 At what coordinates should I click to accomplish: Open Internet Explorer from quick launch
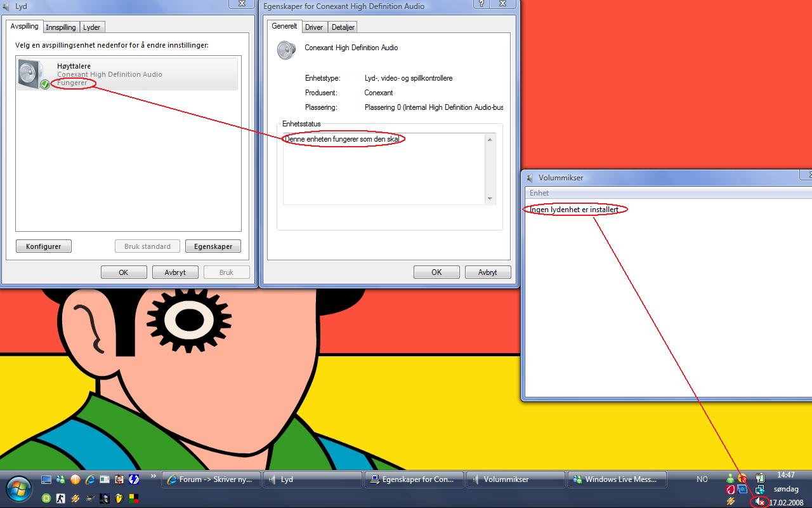(x=90, y=479)
